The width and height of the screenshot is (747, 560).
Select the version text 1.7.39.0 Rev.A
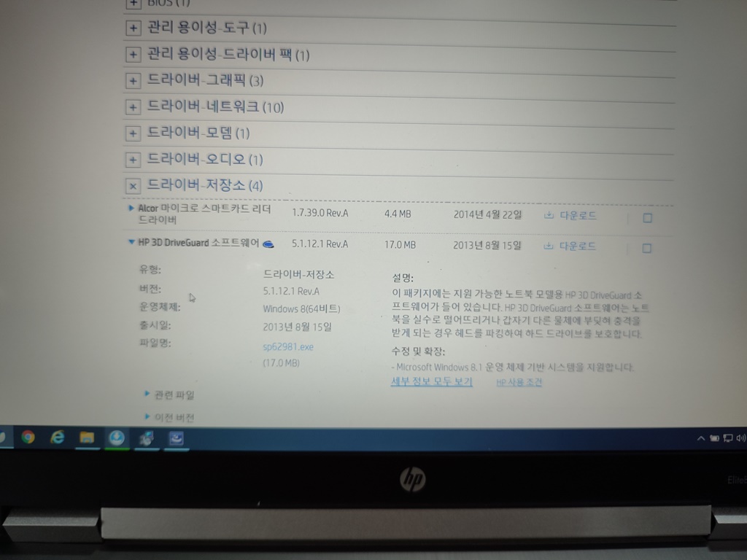point(320,213)
